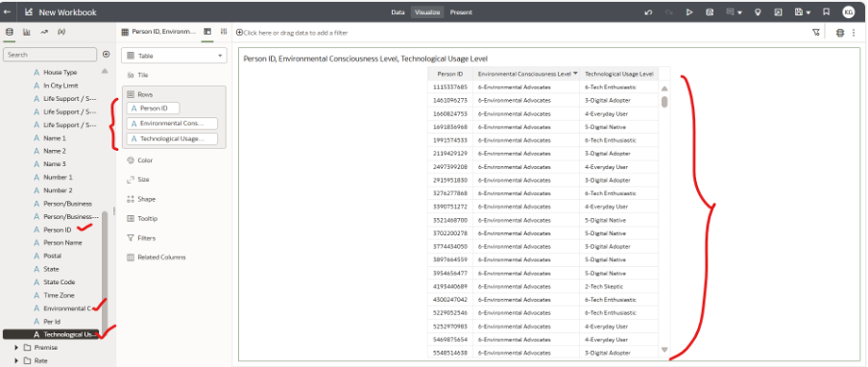The image size is (868, 367).
Task: Select Name 1 in the data tree
Action: [x=55, y=138]
